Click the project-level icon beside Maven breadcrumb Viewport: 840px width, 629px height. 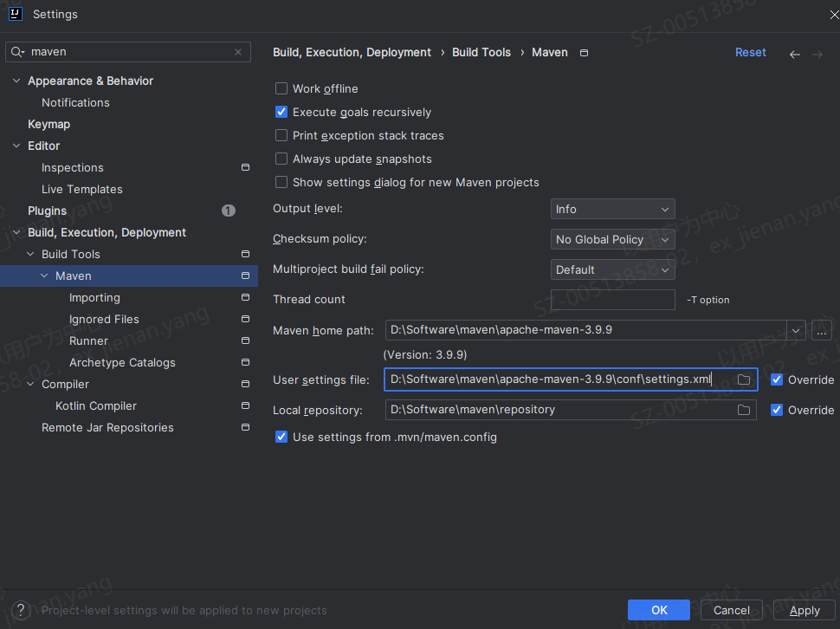(584, 53)
